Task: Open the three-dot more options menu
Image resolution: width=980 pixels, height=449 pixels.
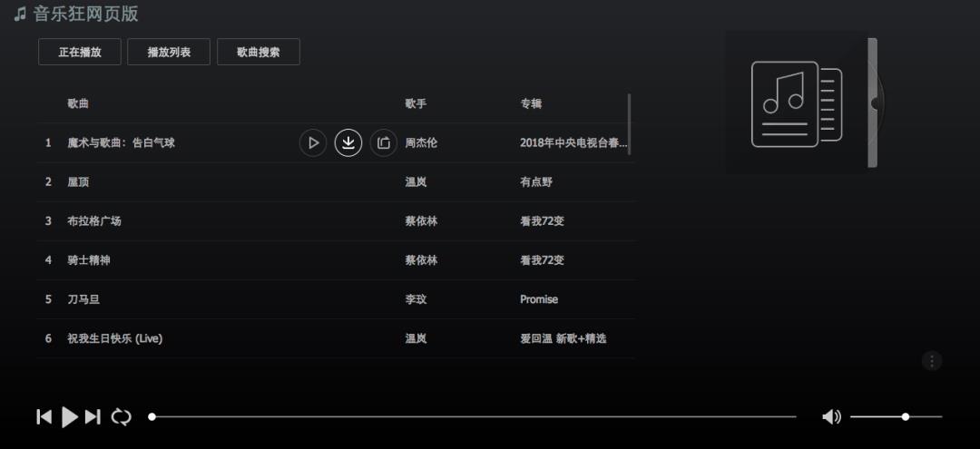Action: 932,361
